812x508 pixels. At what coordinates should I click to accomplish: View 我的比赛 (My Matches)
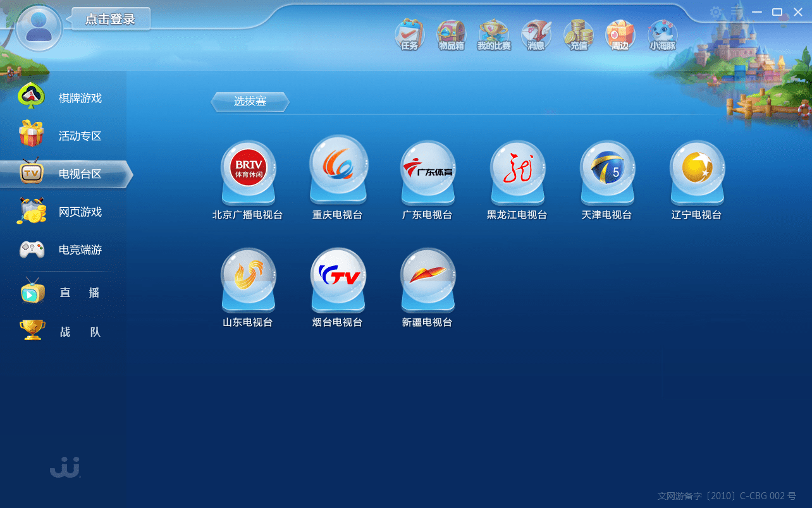(493, 36)
